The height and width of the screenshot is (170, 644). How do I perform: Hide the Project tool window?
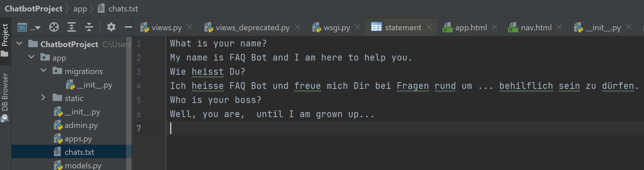coord(128,27)
